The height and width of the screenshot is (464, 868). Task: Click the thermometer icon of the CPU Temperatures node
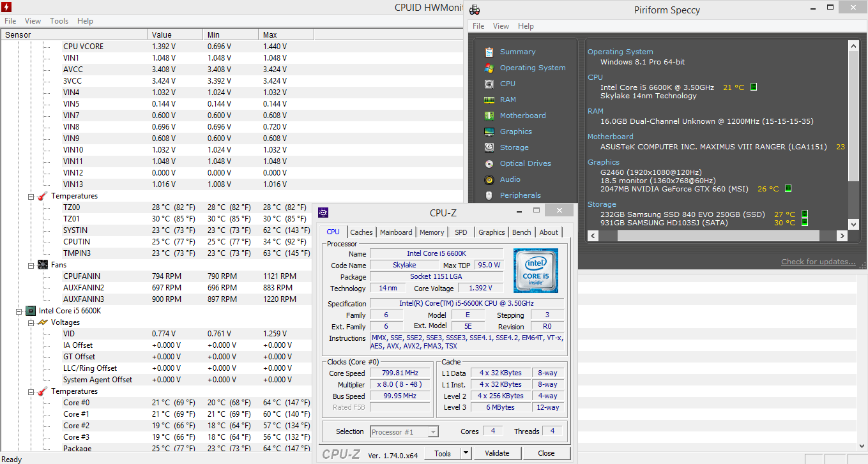pyautogui.click(x=43, y=391)
